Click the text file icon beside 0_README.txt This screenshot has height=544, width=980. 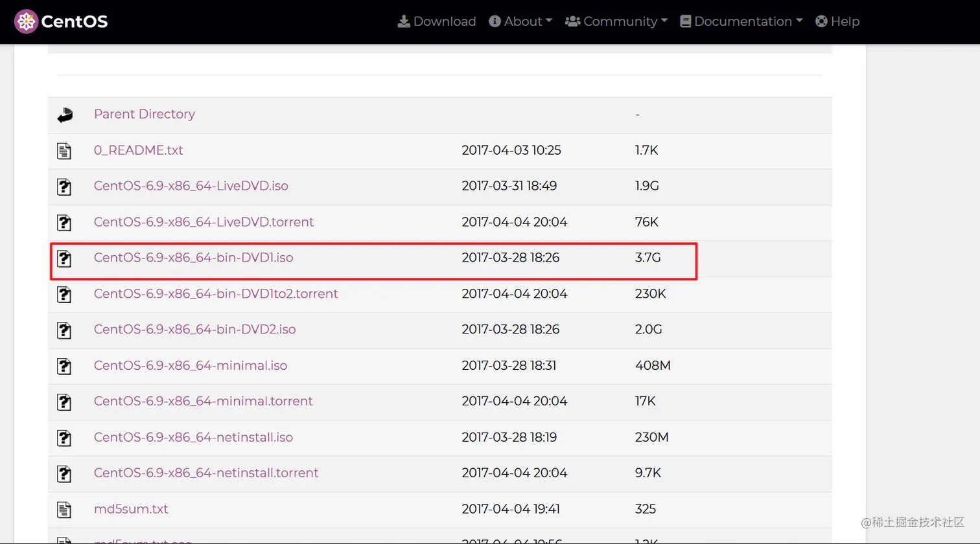point(64,151)
